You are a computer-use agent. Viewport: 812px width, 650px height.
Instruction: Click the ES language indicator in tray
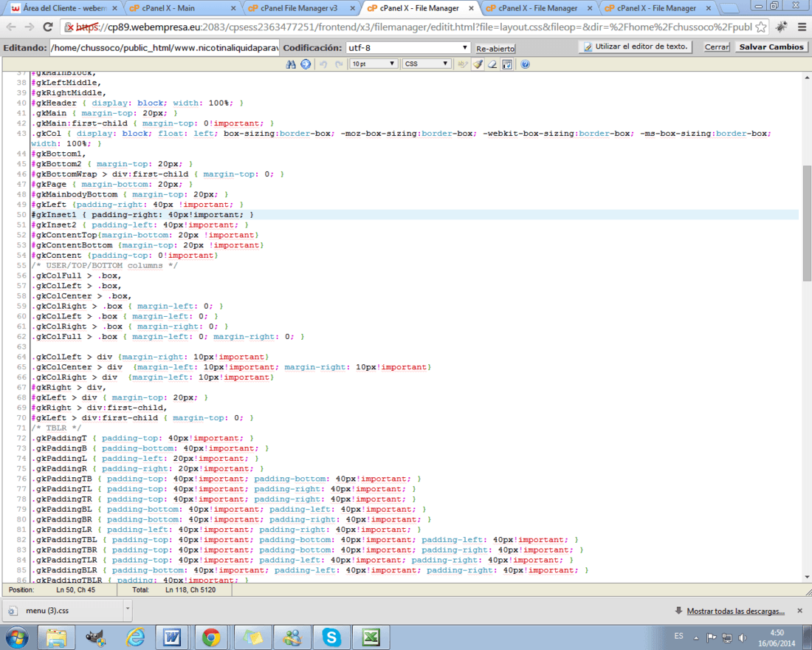click(679, 635)
